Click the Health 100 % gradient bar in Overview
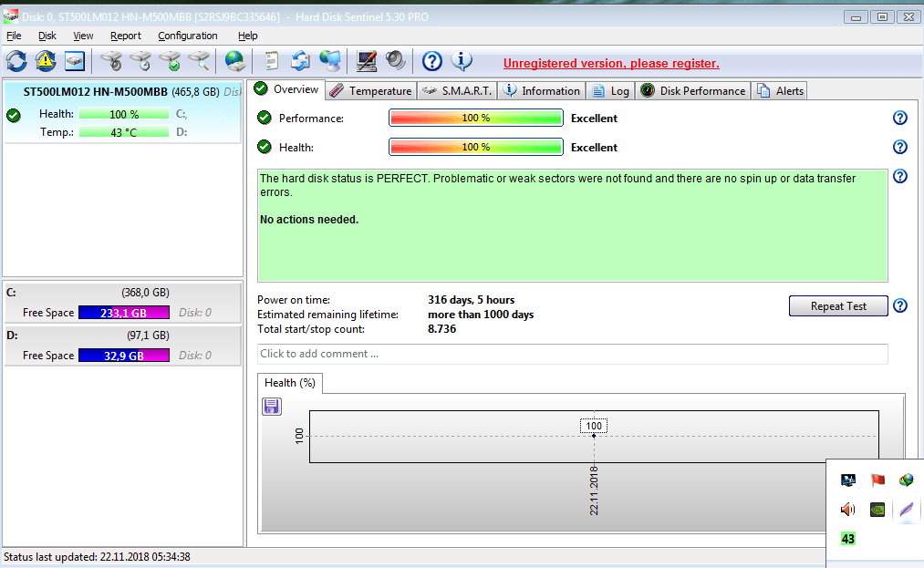Image resolution: width=924 pixels, height=568 pixels. click(x=475, y=147)
